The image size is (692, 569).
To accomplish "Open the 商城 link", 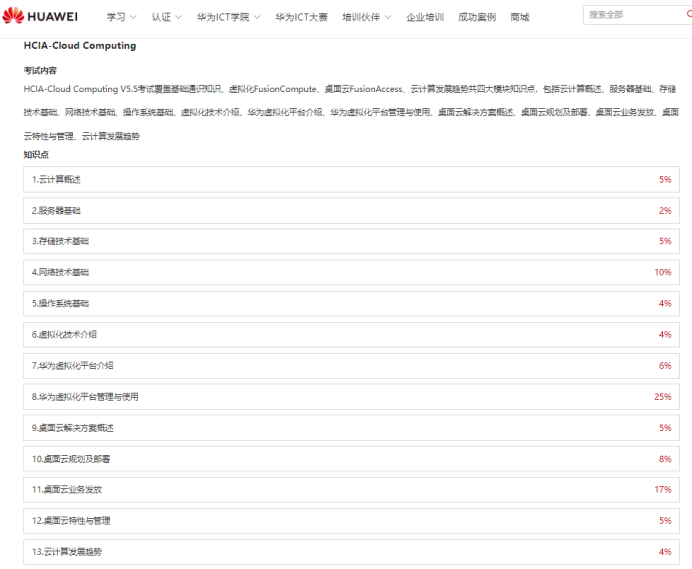I will point(520,17).
